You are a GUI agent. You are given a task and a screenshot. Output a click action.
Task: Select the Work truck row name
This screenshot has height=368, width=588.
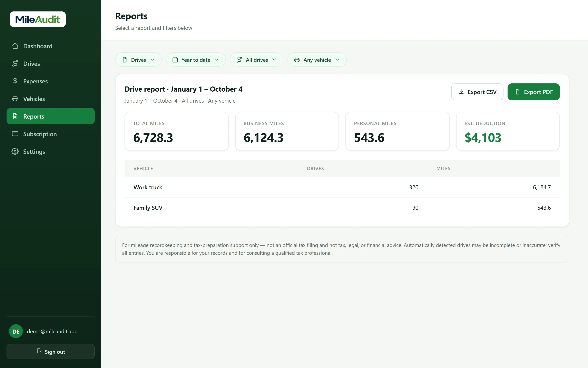point(148,187)
